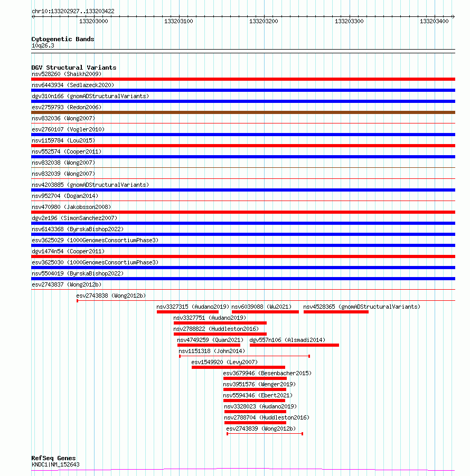The height and width of the screenshot is (476, 470).
Task: Click the 10q26.3 cytogenetic band label
Action: (x=43, y=45)
